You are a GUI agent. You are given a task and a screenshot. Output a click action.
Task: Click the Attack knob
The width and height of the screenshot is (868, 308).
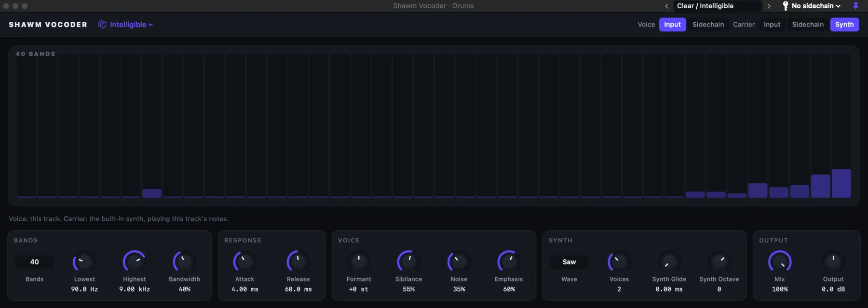point(244,262)
